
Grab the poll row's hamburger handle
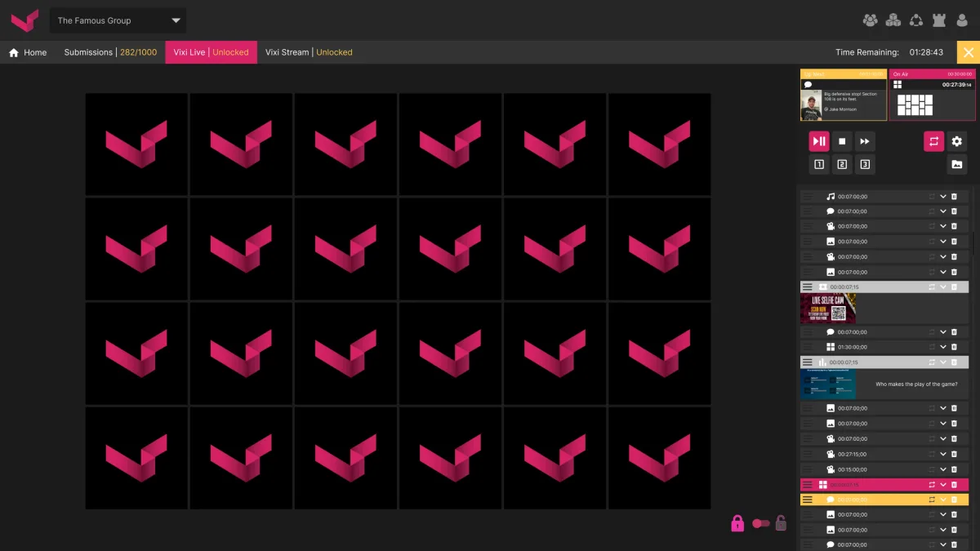click(808, 362)
